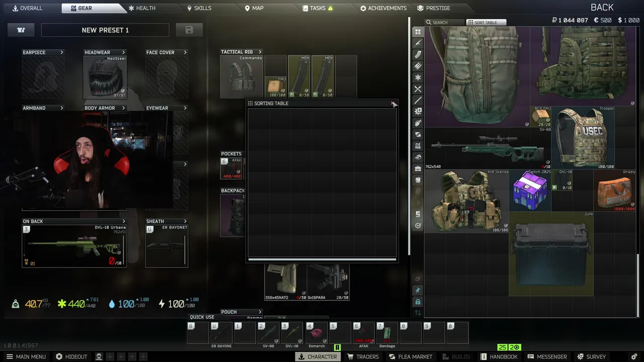The width and height of the screenshot is (644, 362).
Task: Expand the Armband slot arrow
Action: click(x=62, y=108)
